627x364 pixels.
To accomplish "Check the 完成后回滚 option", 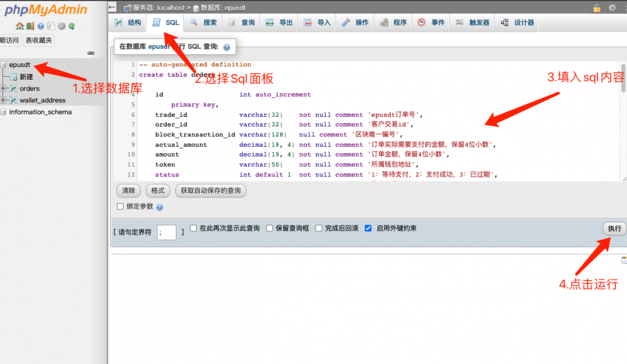I will (318, 228).
